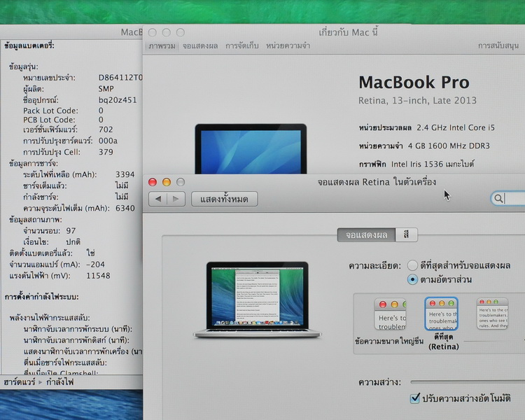Open the จอแสดงผล tab in About This Mac
Screen dimensions: 525x420
coord(200,46)
